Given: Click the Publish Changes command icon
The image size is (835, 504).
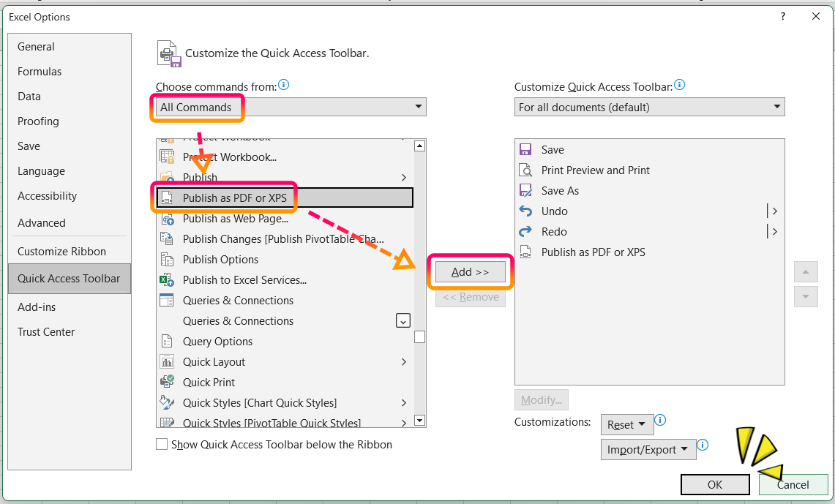Looking at the screenshot, I should coord(167,239).
